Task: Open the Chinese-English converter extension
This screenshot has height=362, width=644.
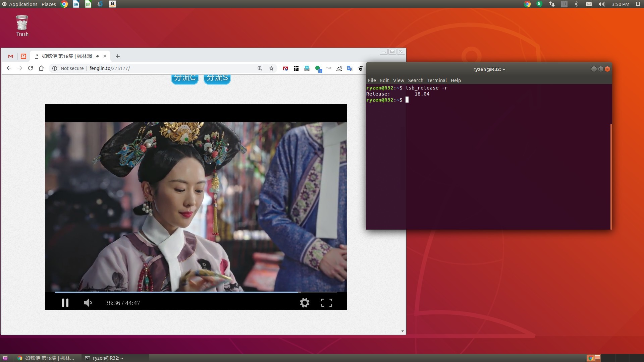Action: (x=339, y=68)
